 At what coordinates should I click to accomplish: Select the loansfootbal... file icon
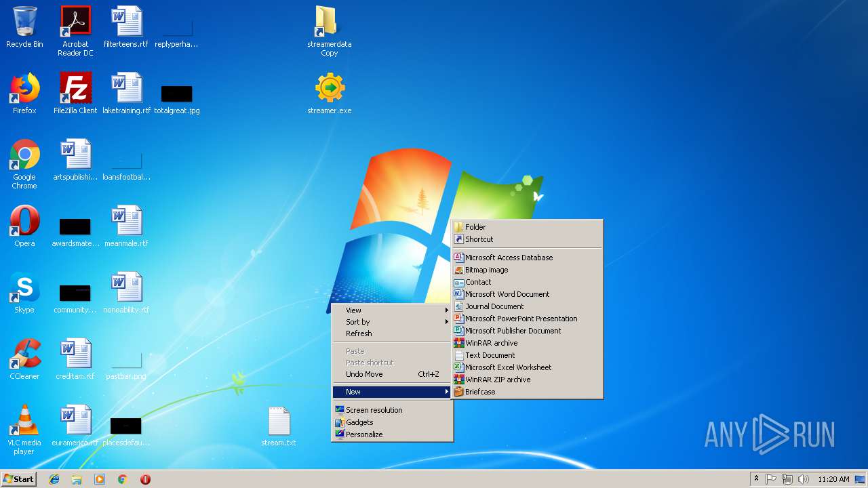[x=126, y=166]
